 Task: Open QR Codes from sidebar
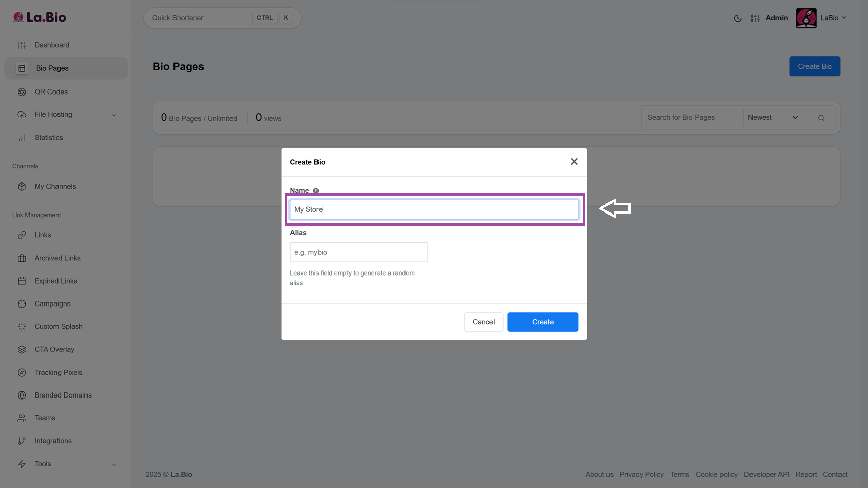(x=51, y=92)
